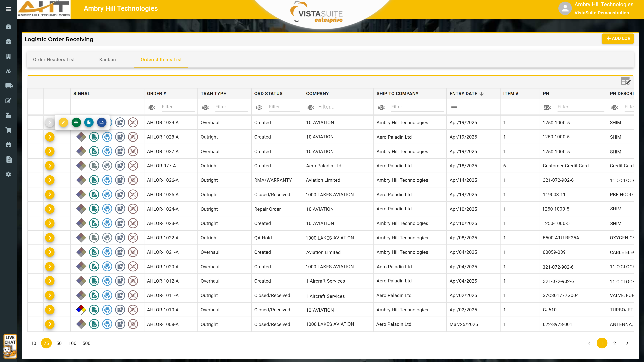Open the Live Chat widget
Screen dimensions: 644x362
tap(10, 346)
